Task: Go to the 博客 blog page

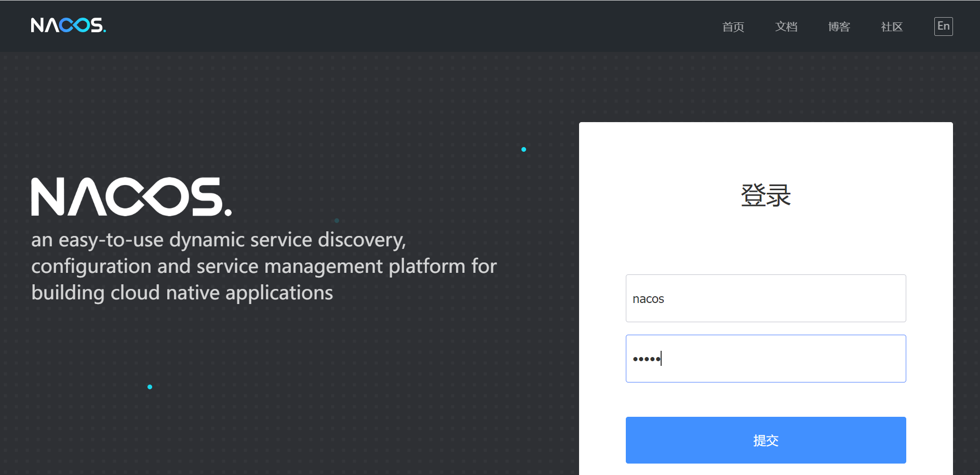Action: pyautogui.click(x=839, y=27)
